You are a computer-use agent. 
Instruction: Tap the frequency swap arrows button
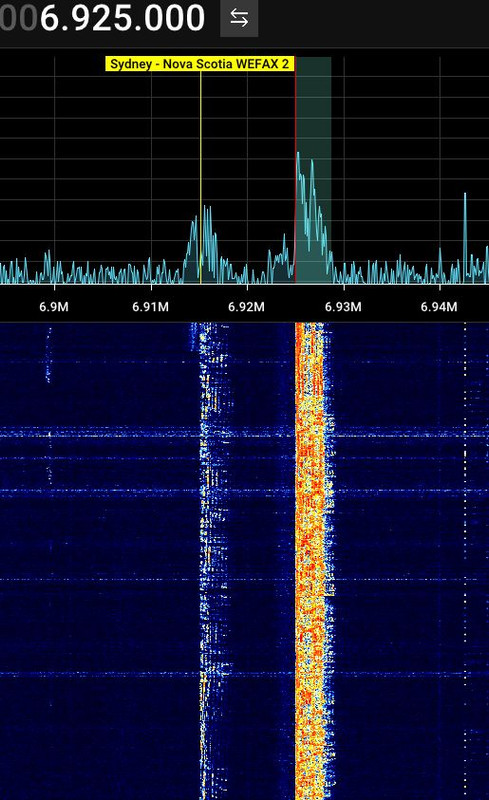coord(239,18)
